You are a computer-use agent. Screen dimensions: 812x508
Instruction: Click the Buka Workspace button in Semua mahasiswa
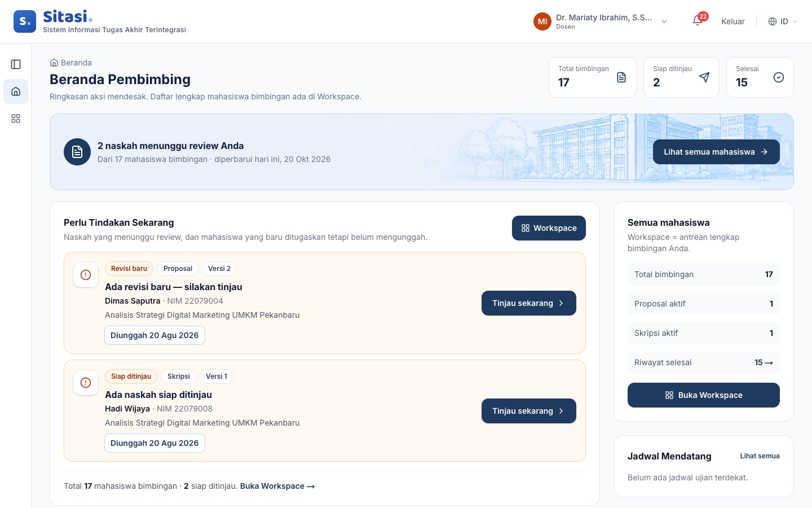coord(704,395)
